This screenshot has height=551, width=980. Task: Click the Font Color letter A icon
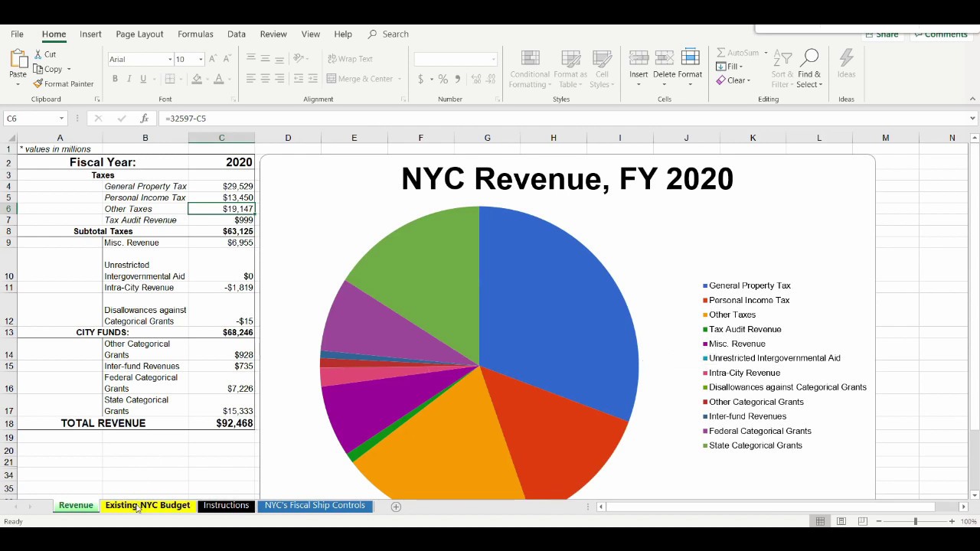tap(219, 79)
